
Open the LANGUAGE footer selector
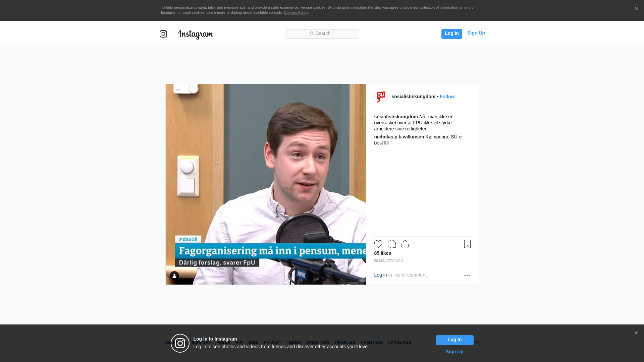tap(399, 343)
